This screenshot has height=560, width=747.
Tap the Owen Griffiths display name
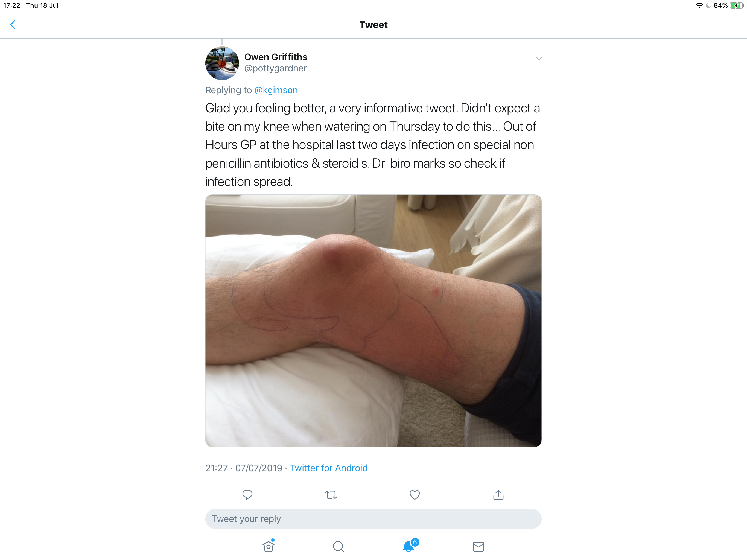[x=276, y=57]
